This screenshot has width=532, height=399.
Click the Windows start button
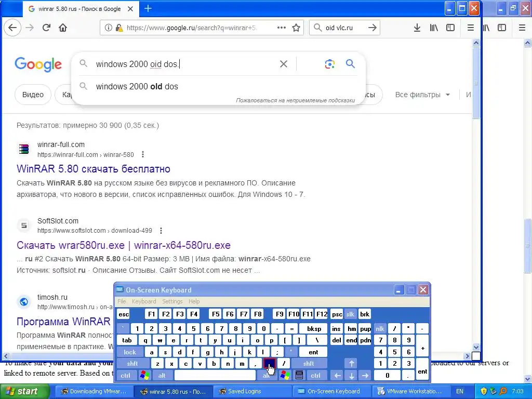click(25, 391)
